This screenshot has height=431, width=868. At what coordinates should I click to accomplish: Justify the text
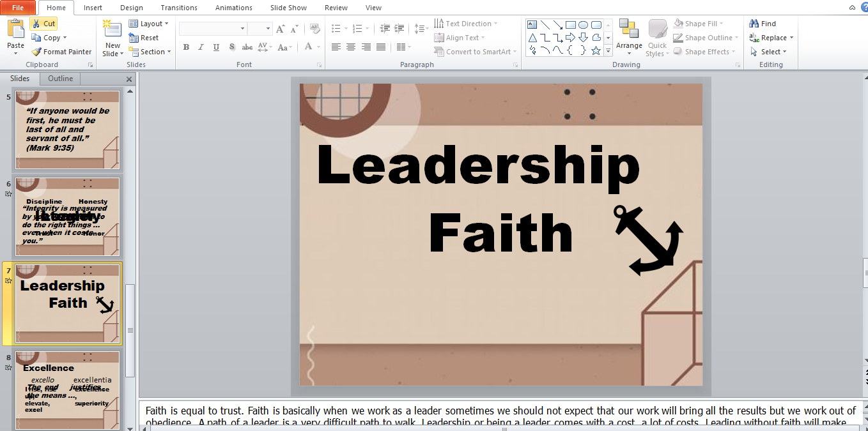coord(381,47)
